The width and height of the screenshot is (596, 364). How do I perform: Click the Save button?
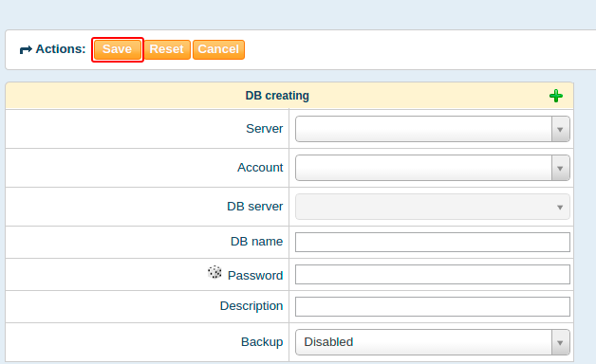tap(118, 49)
